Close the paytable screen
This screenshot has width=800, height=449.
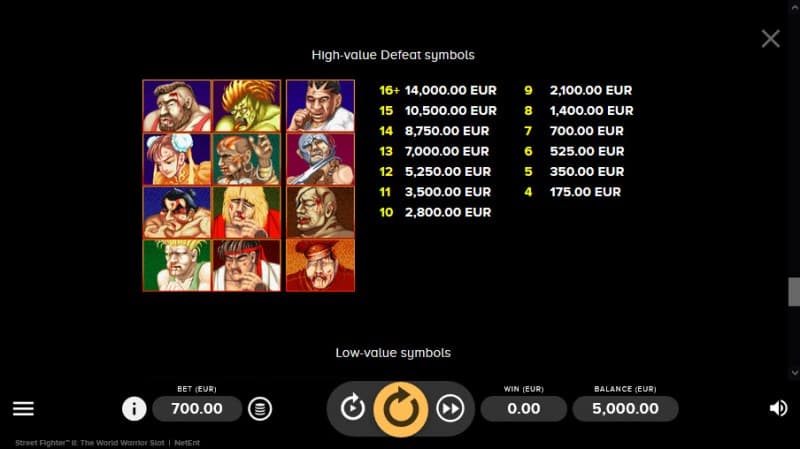[x=770, y=39]
